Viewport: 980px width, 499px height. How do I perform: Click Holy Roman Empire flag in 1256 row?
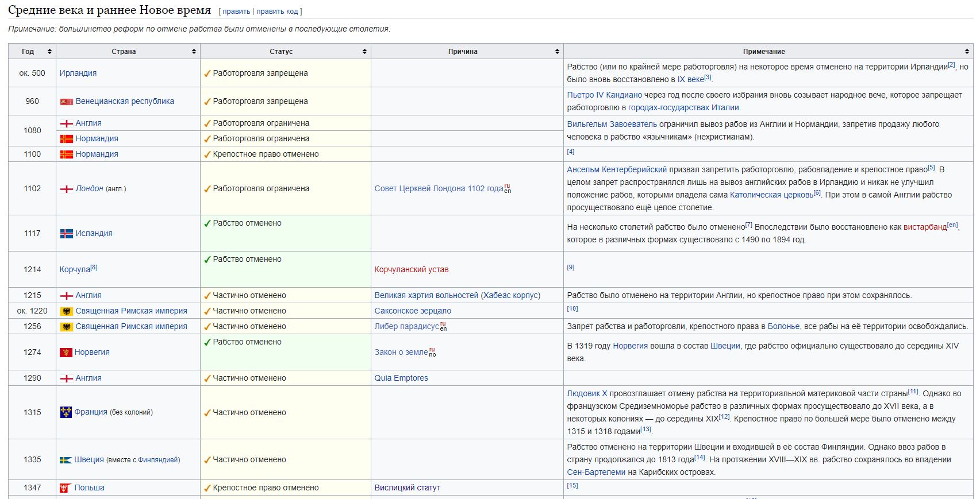(x=67, y=327)
